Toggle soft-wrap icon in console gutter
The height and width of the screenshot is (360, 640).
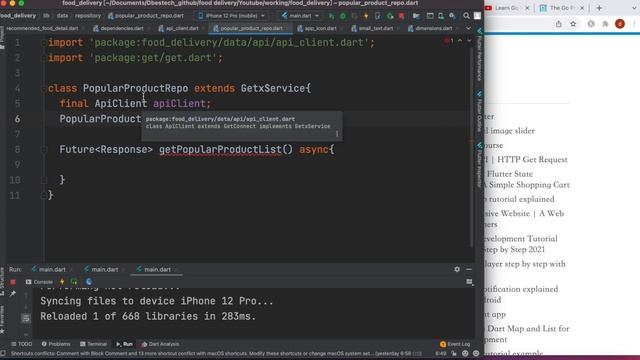coord(26,318)
